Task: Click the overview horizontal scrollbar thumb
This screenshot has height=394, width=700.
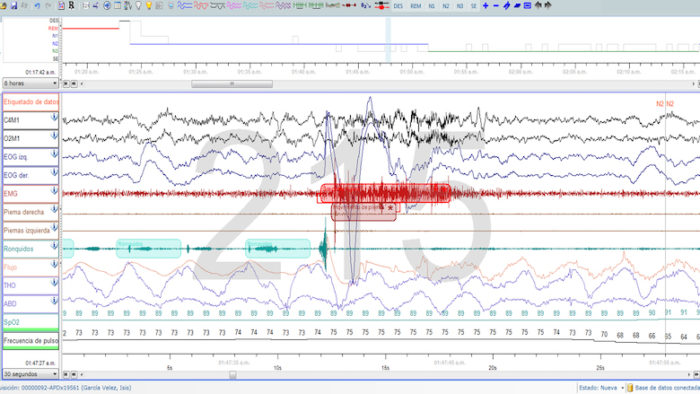Action: (x=232, y=84)
